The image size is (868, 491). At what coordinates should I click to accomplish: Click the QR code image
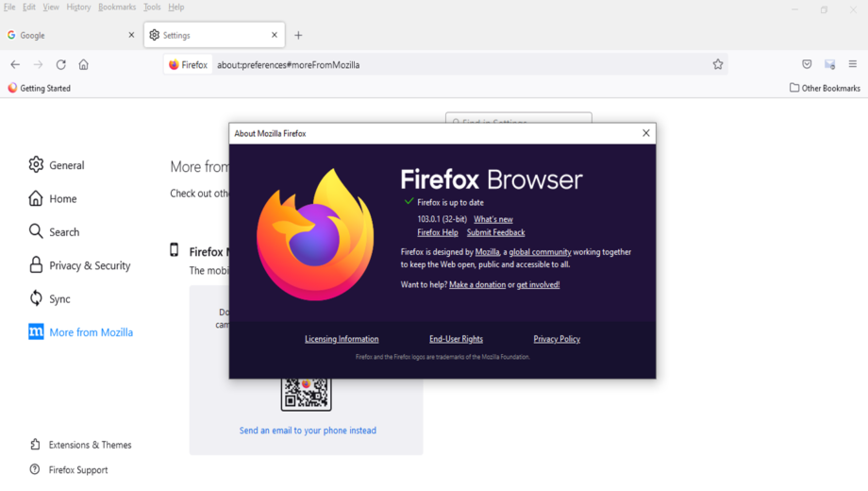(x=306, y=394)
